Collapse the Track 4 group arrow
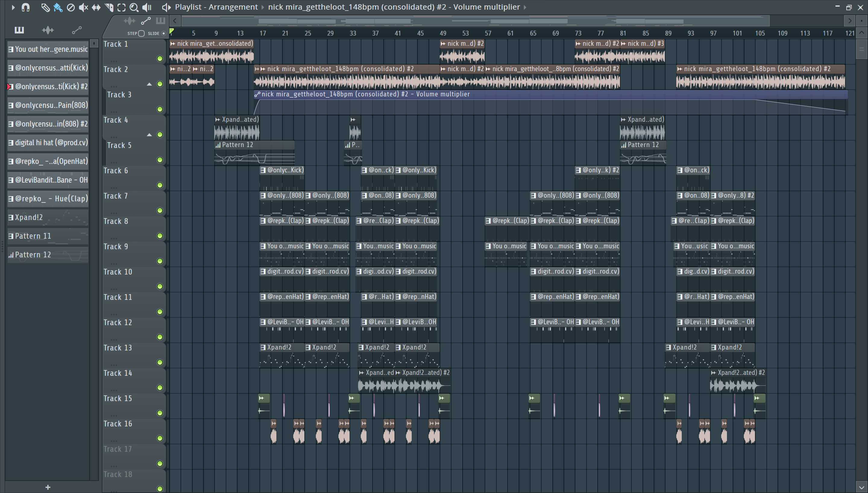This screenshot has height=493, width=868. point(149,135)
